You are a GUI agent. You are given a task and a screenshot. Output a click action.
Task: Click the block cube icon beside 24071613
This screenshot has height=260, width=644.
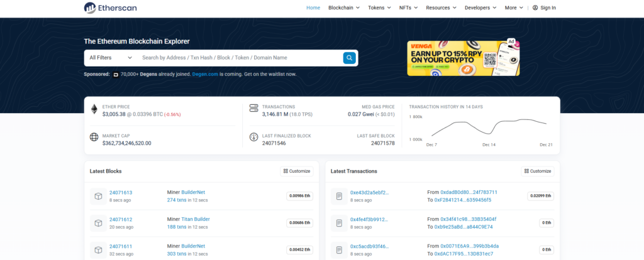[98, 196]
